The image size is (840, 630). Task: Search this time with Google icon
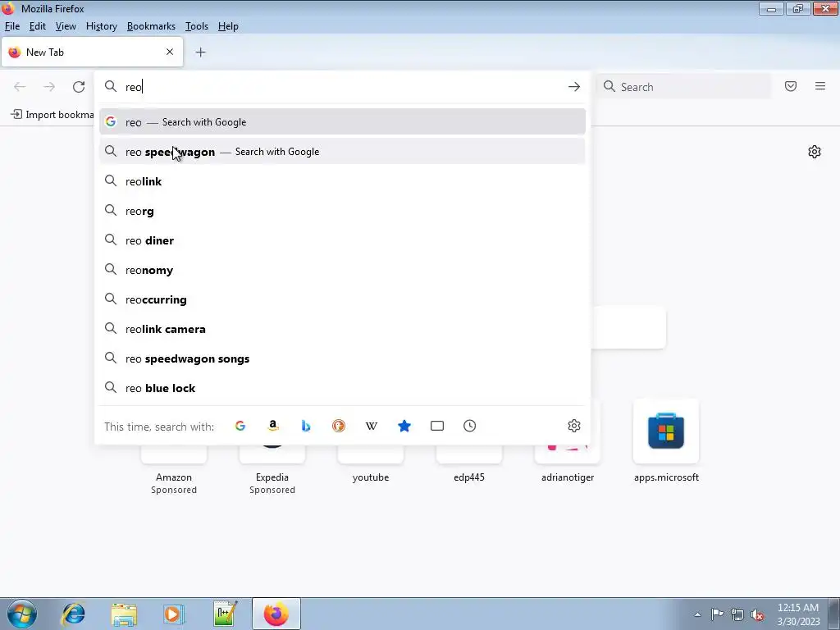coord(240,426)
